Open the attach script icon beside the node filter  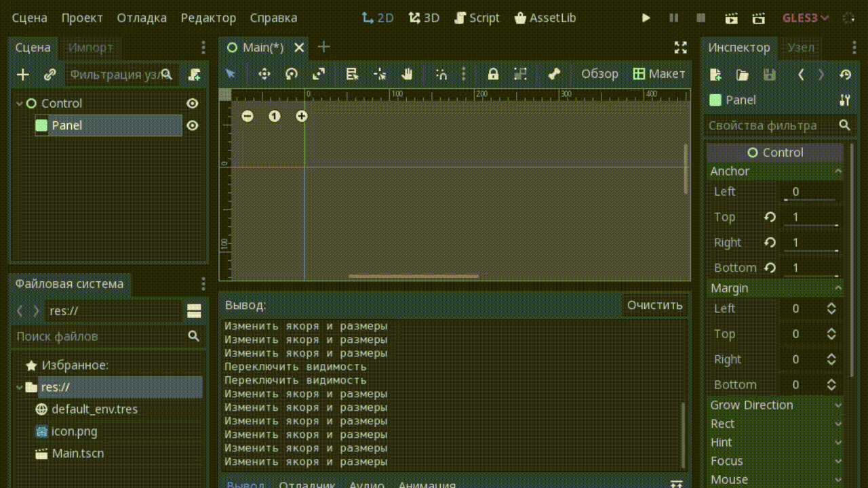[194, 75]
